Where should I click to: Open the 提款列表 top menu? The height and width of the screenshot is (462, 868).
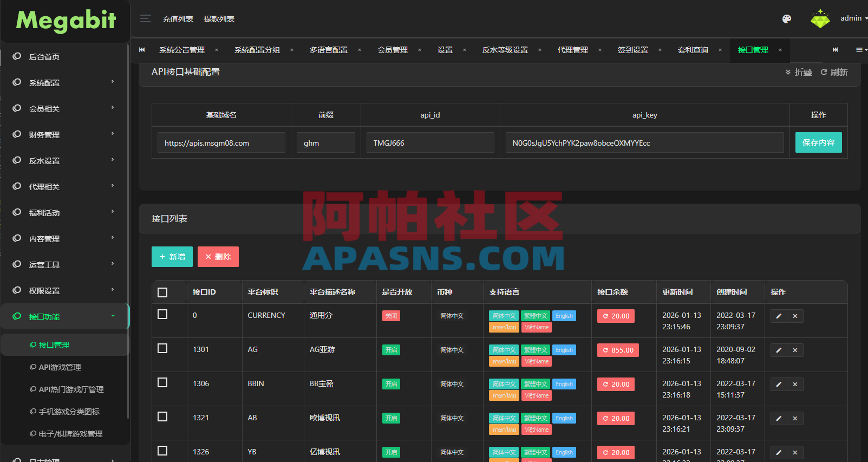(x=219, y=19)
